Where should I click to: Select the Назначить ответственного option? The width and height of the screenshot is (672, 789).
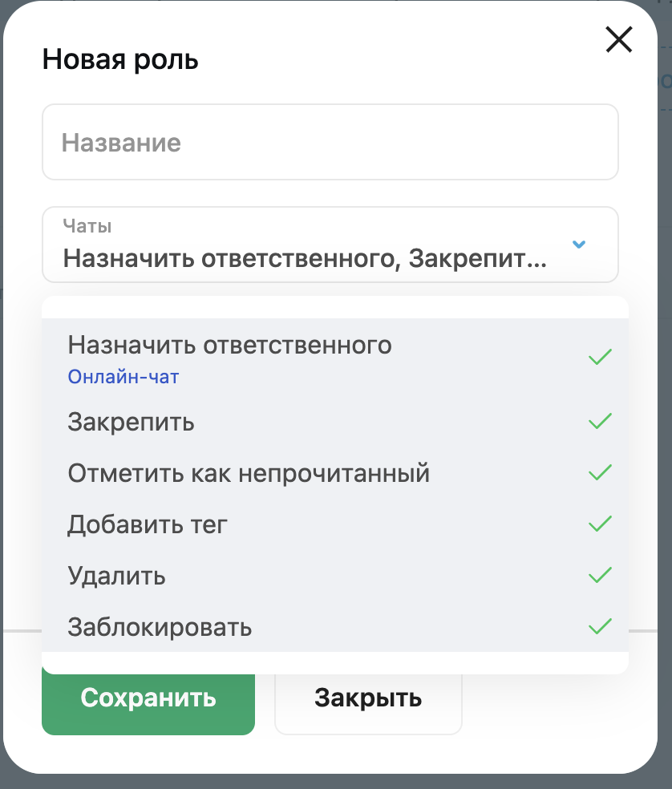coord(335,358)
